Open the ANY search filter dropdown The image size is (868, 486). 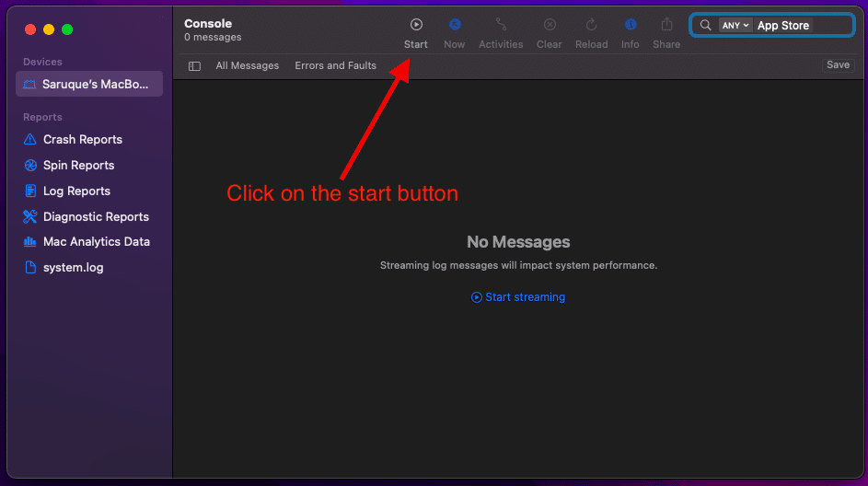[735, 26]
